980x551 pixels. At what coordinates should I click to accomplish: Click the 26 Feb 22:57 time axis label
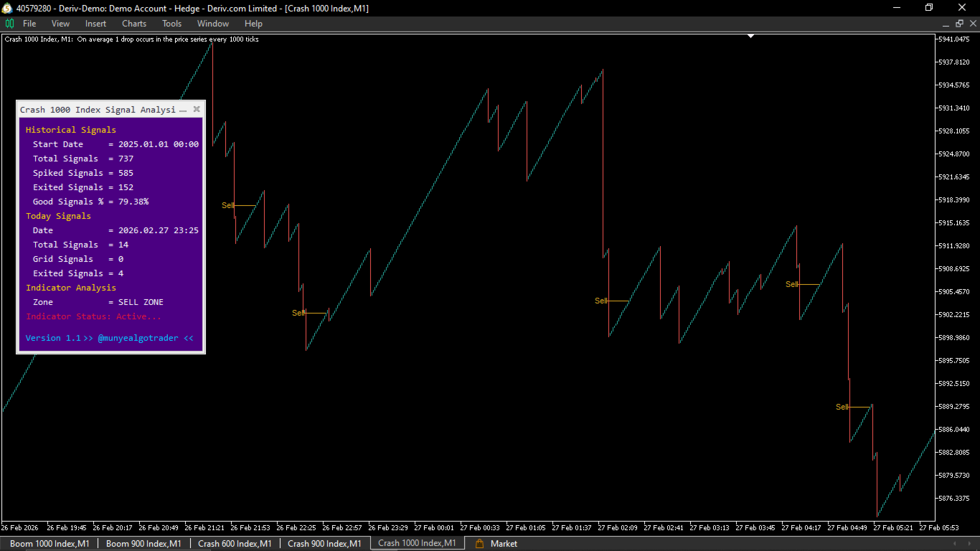coord(344,528)
